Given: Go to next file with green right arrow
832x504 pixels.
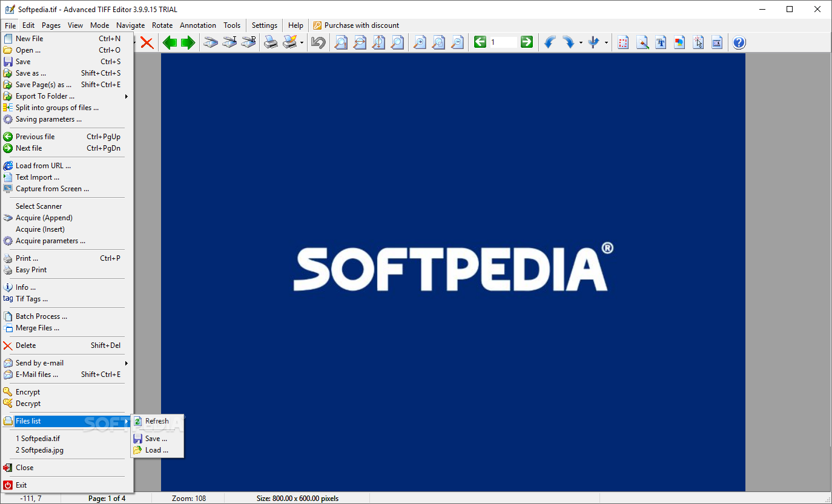Looking at the screenshot, I should 188,42.
